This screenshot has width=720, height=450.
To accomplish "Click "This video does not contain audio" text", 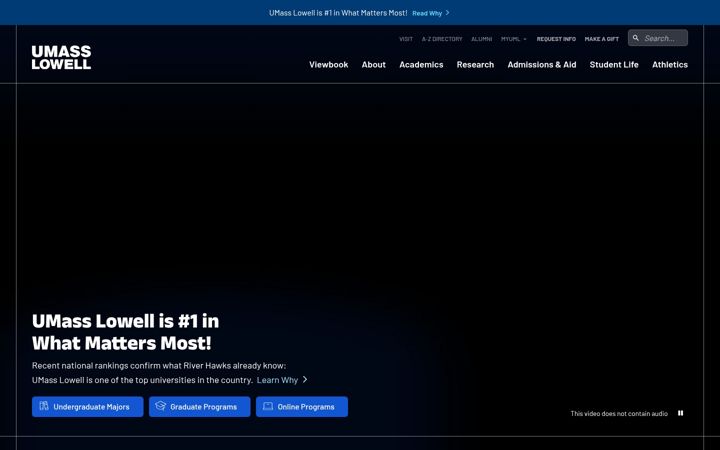I will point(619,414).
